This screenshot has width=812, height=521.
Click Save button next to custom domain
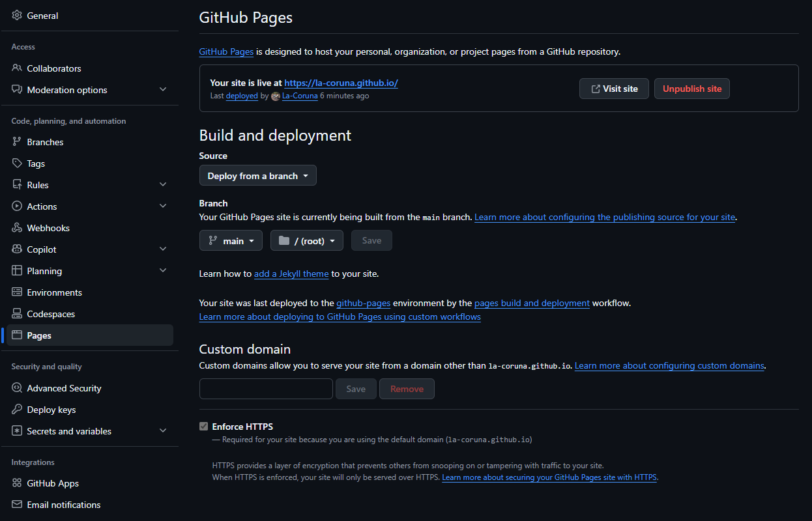[356, 389]
